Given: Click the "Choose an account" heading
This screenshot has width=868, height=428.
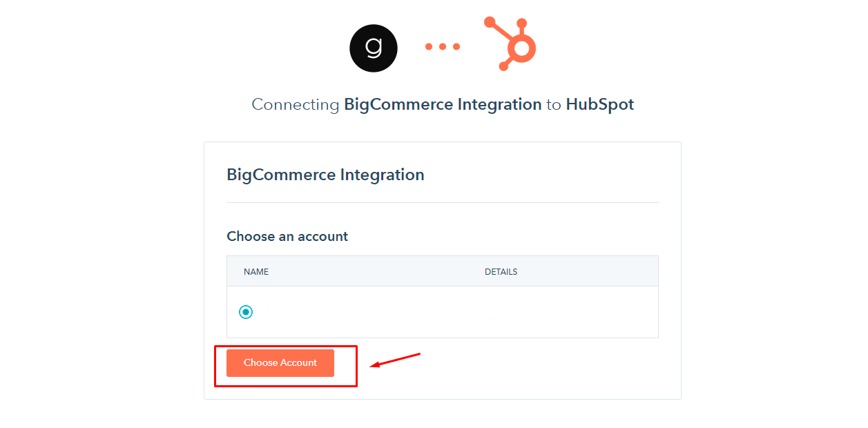Looking at the screenshot, I should (287, 236).
